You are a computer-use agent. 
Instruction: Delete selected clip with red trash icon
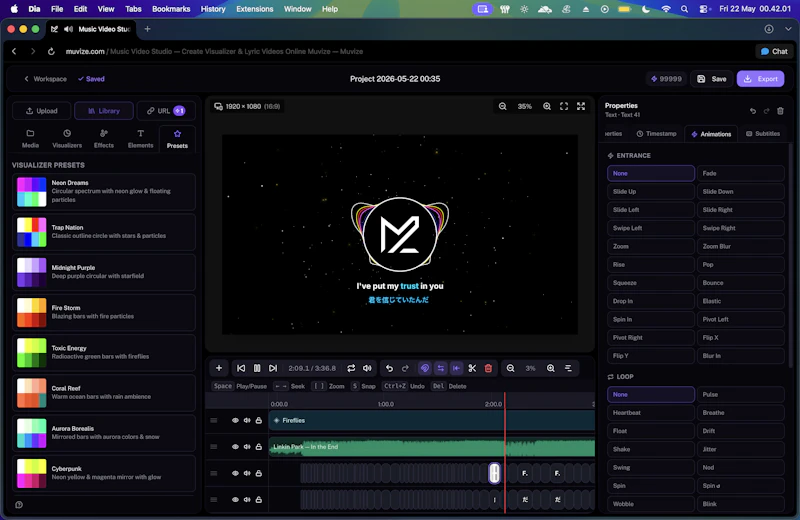coord(488,368)
